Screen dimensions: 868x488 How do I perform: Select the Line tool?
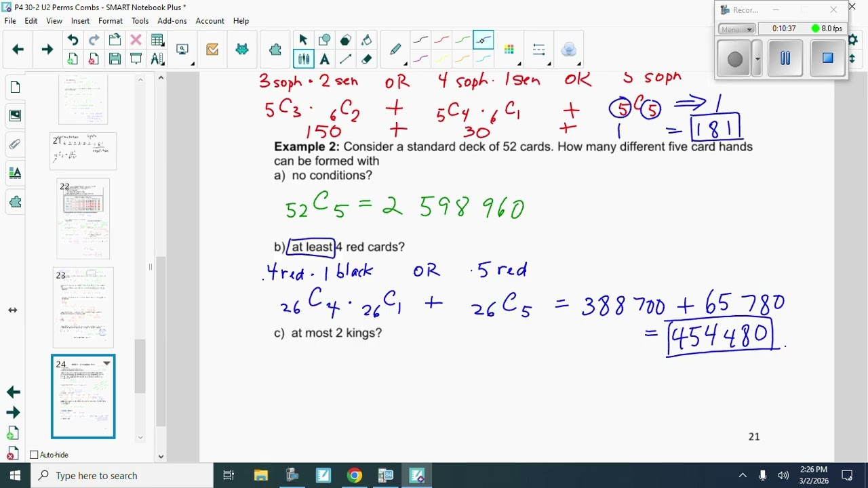[345, 59]
